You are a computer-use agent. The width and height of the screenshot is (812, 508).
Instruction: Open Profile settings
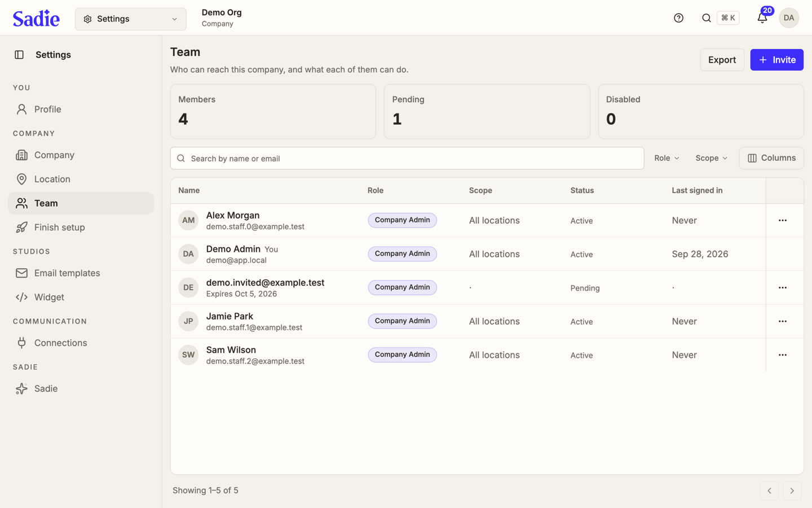81,110
